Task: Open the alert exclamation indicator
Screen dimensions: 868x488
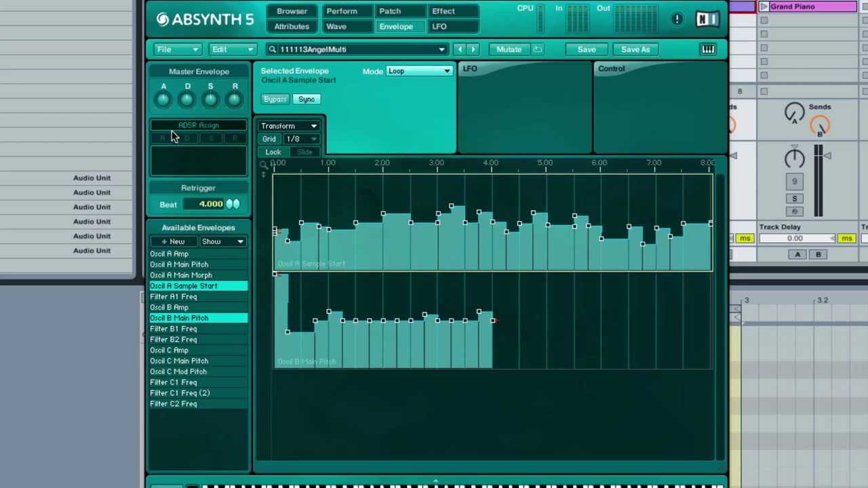Action: [x=677, y=19]
